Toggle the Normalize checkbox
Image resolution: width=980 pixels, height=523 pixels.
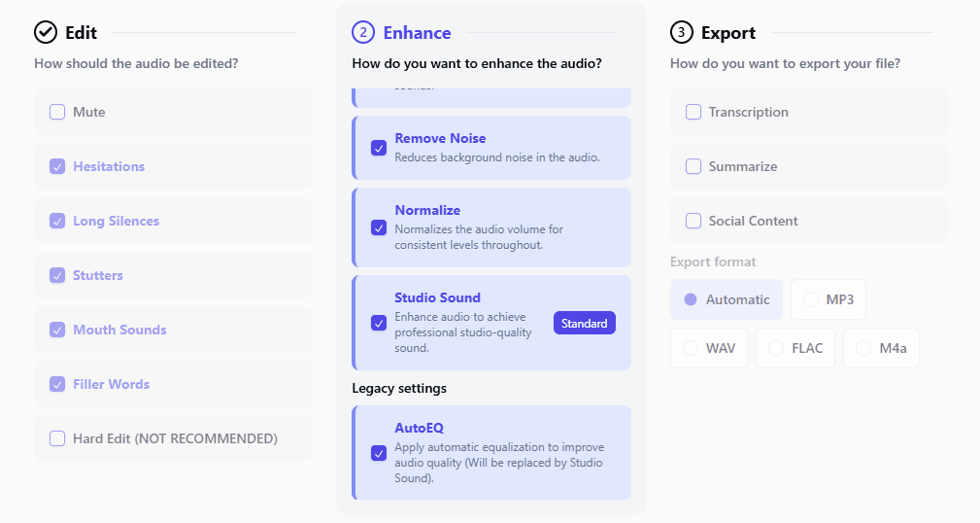pyautogui.click(x=379, y=227)
